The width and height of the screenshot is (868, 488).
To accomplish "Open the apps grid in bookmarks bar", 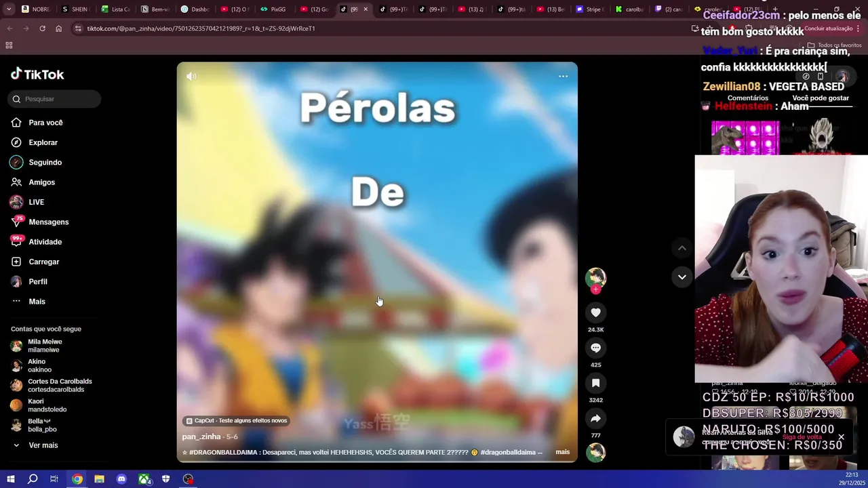I will tap(9, 45).
